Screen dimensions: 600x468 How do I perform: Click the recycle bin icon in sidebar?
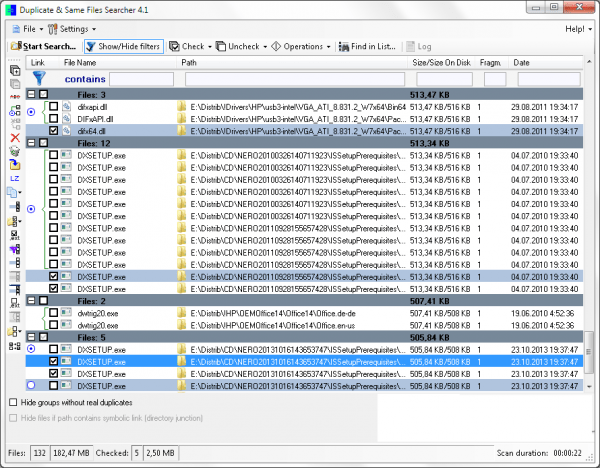pyautogui.click(x=14, y=150)
